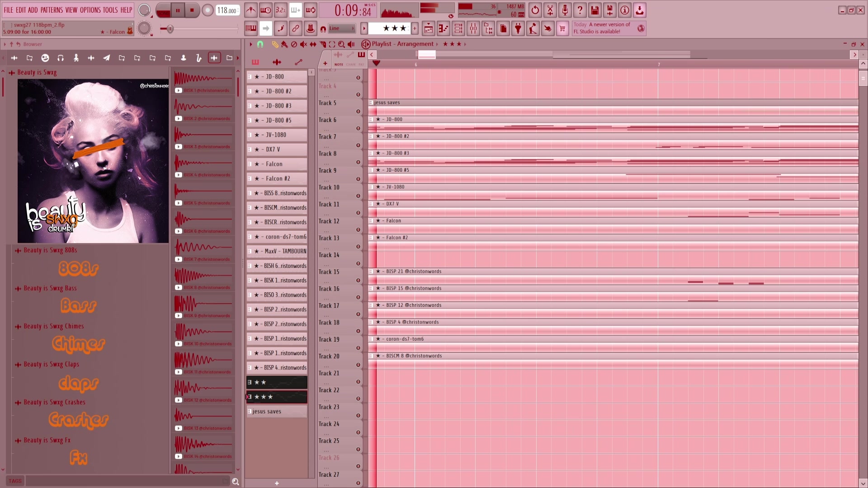The width and height of the screenshot is (868, 488).
Task: Open the pattern selector arrow menu
Action: coord(364,28)
